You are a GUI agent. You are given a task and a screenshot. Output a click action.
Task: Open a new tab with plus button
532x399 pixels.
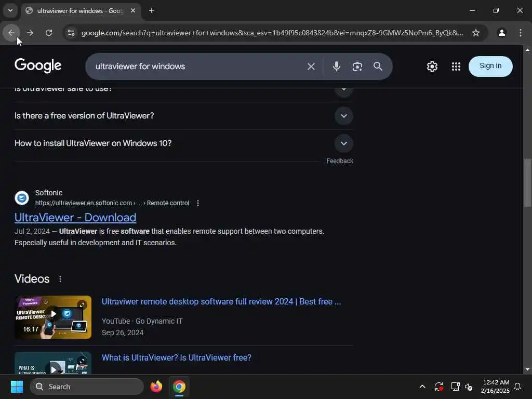(x=152, y=10)
